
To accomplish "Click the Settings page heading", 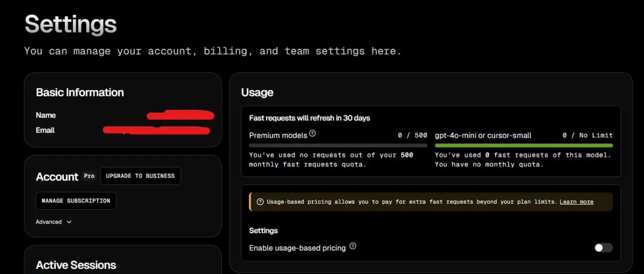I will 71,24.
